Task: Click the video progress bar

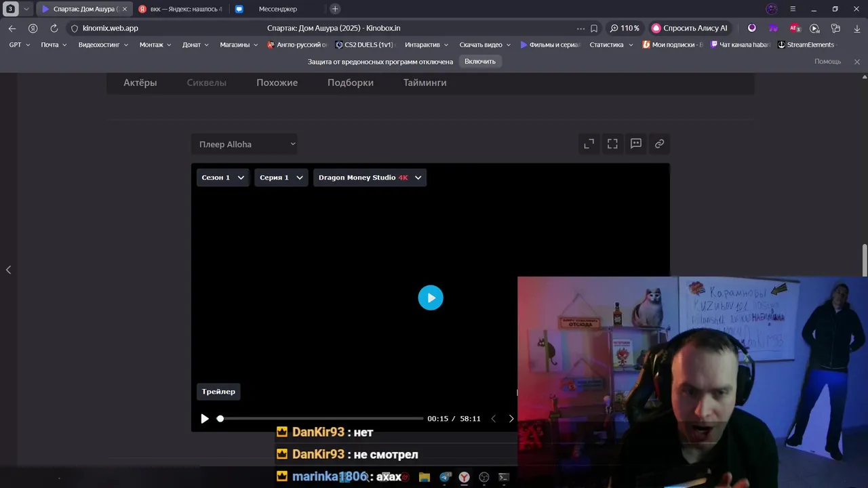Action: (x=320, y=419)
